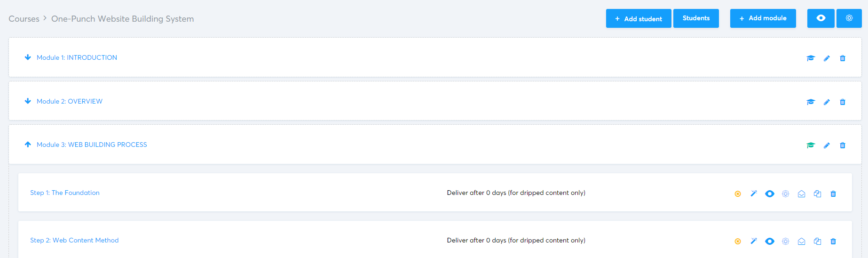Click the Add student button
This screenshot has width=868, height=258.
tap(638, 18)
